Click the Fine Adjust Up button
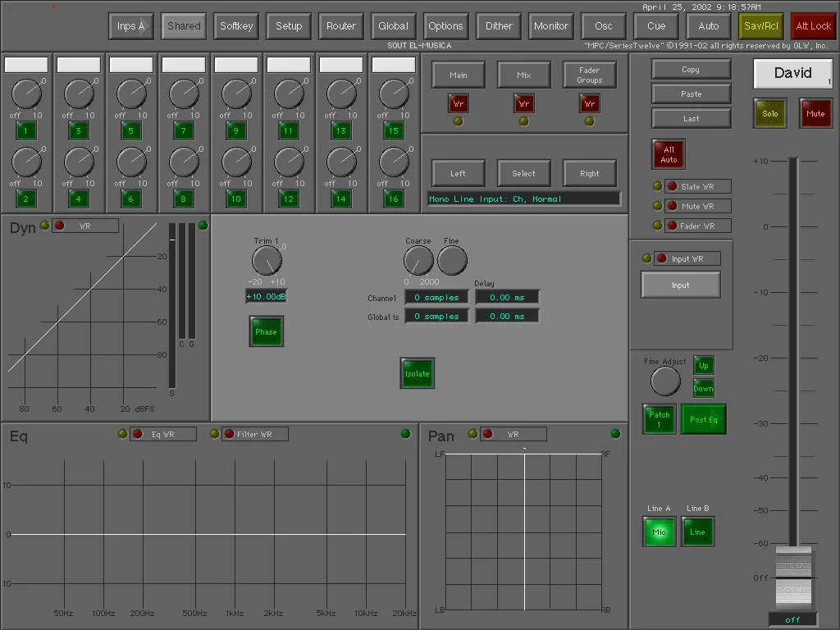Viewport: 840px width, 630px height. (703, 365)
